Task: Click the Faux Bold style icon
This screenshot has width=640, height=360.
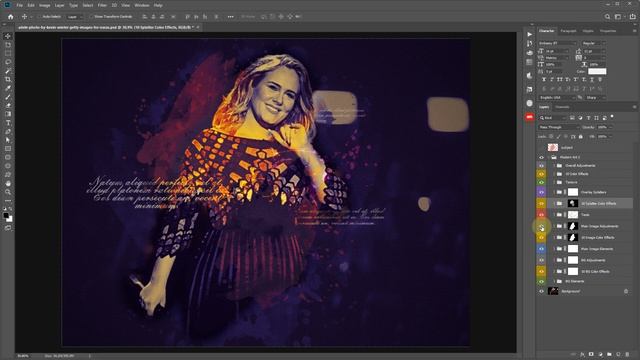Action: tap(544, 80)
